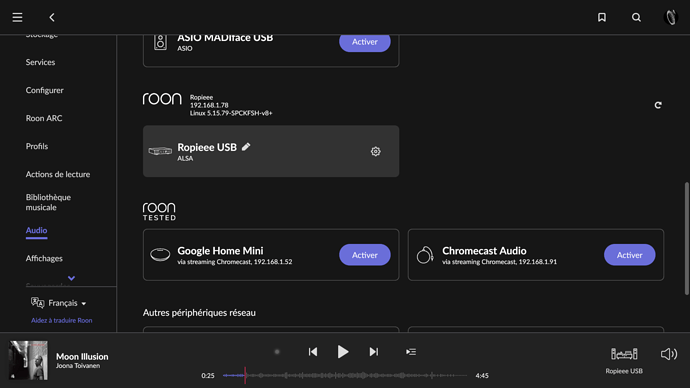
Task: Open Actions de lecture settings
Action: click(x=58, y=174)
